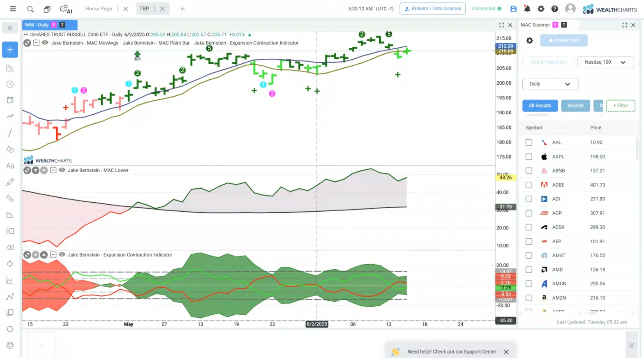Open the symbol search magnifier

[30, 9]
